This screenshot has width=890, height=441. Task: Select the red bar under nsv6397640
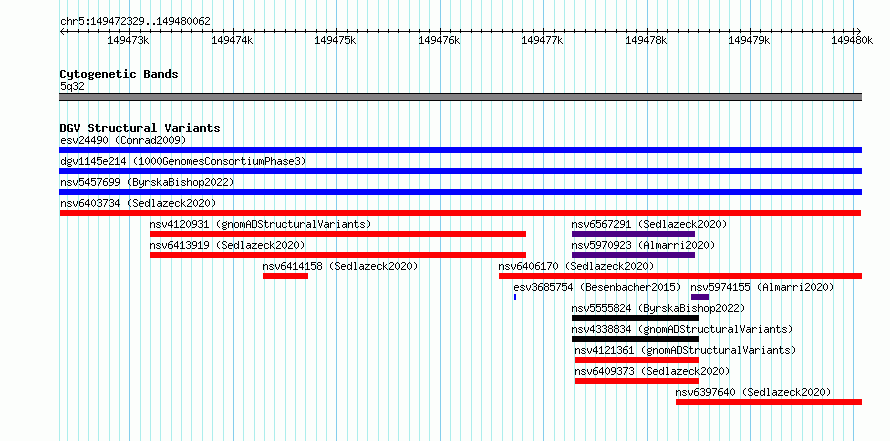click(x=769, y=402)
